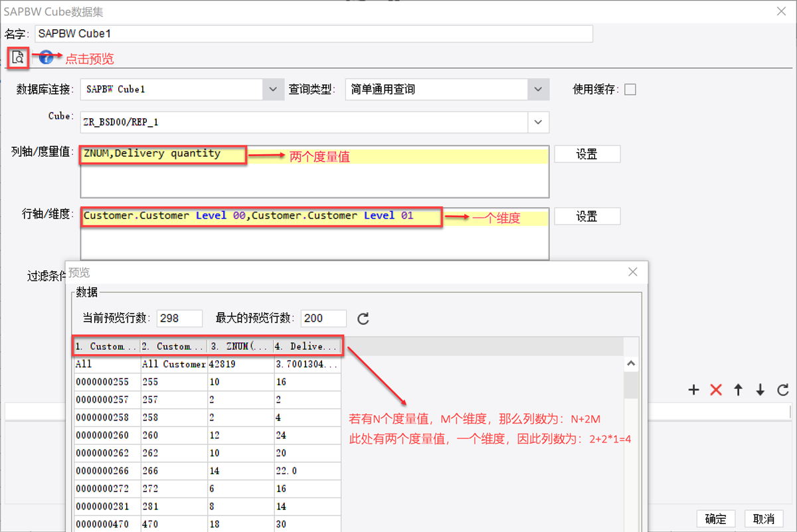Toggle the 使用缓存 checkbox

(630, 89)
